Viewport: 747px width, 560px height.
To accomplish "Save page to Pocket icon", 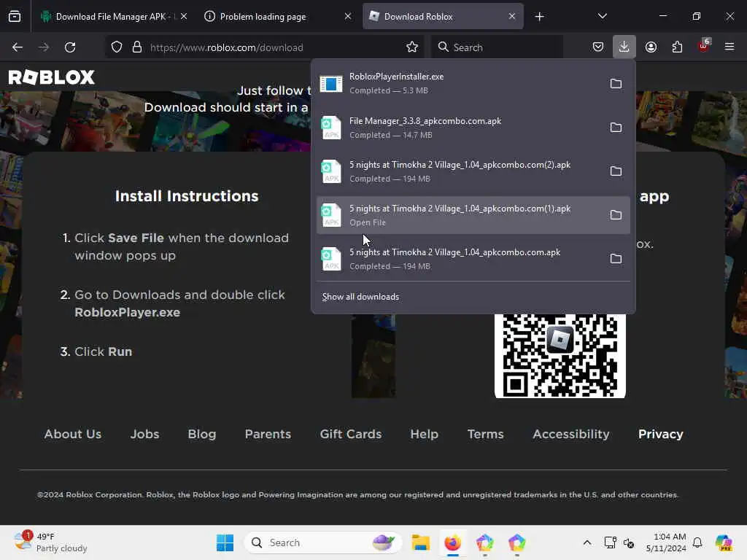I will pos(598,47).
